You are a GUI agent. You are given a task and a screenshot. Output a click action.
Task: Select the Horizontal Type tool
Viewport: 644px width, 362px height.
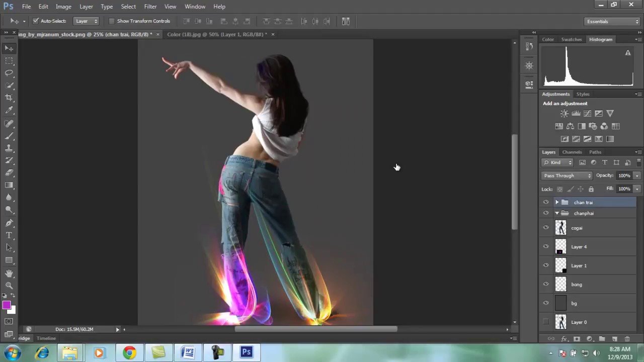[x=9, y=235]
